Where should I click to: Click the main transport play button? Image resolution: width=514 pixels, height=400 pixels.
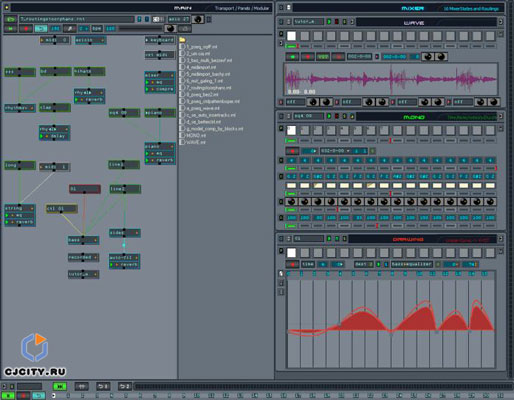[10, 29]
